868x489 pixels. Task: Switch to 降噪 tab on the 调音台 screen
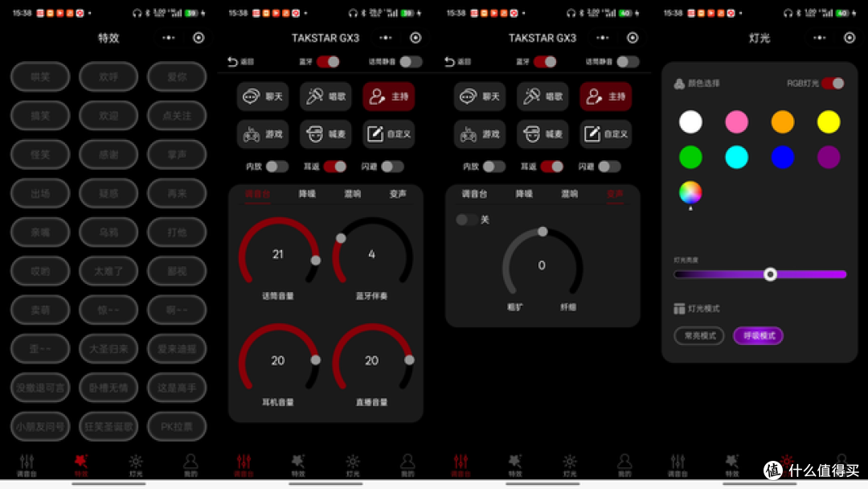point(307,195)
